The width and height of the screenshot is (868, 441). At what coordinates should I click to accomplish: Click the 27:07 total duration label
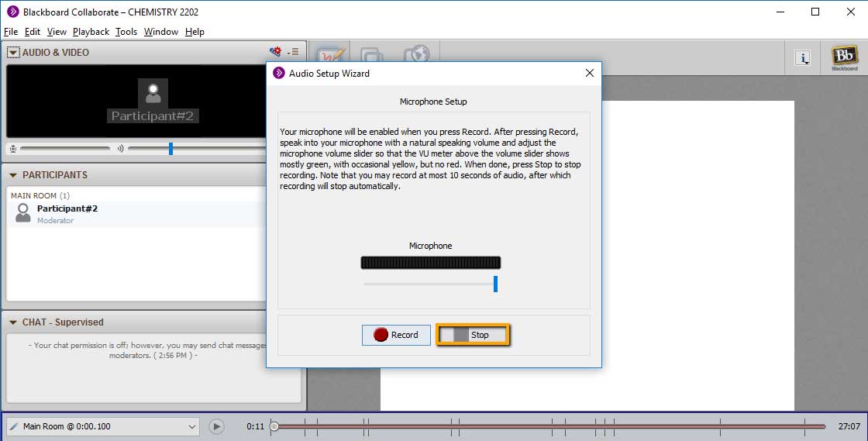[x=849, y=426]
